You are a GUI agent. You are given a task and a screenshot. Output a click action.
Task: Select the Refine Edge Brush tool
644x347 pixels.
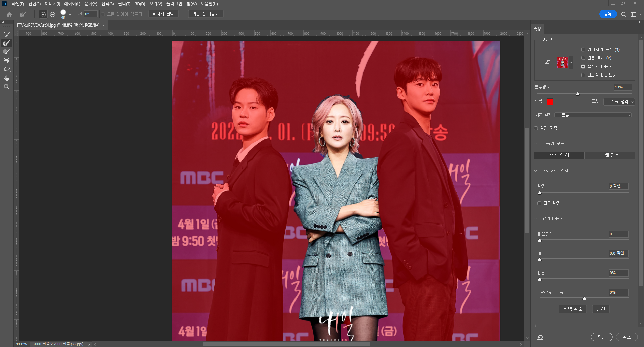7,43
